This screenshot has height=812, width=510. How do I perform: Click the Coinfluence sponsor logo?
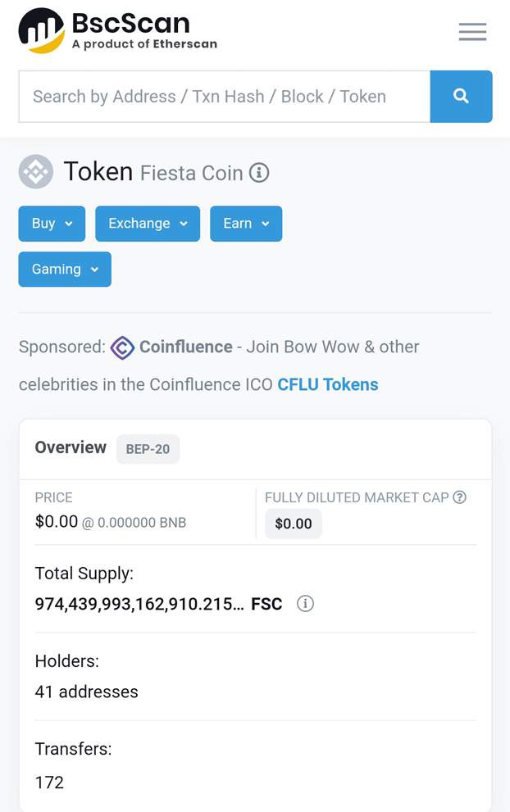click(x=121, y=347)
